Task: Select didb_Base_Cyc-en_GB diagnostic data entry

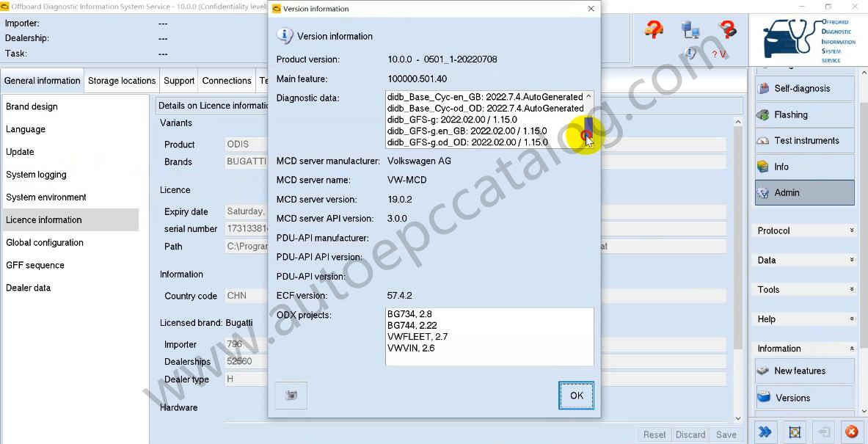Action: (x=485, y=97)
